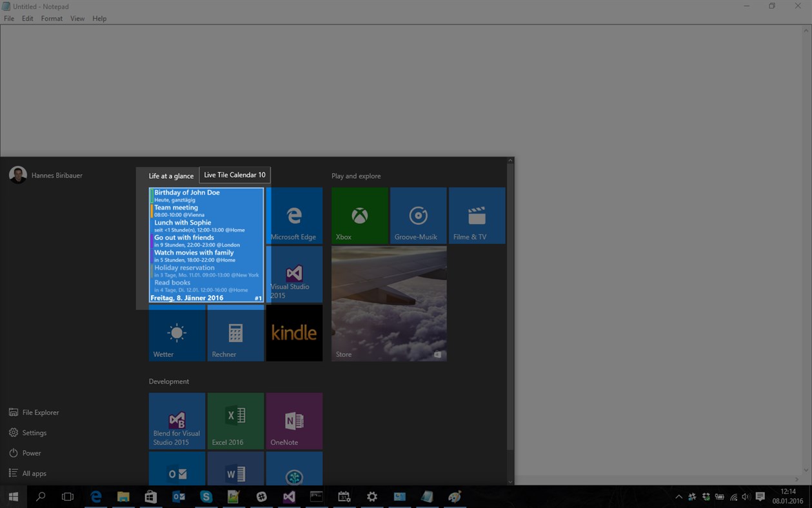Open the Live Tile Calendar tile
812x508 pixels.
206,245
